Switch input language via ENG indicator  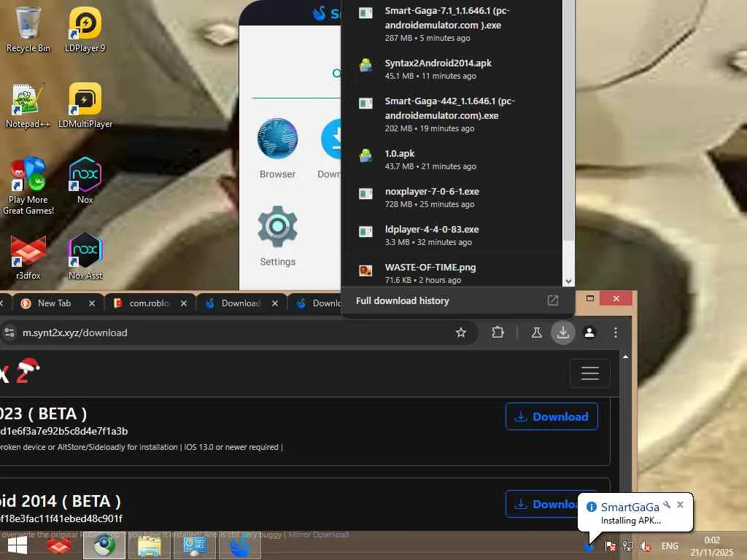[670, 546]
